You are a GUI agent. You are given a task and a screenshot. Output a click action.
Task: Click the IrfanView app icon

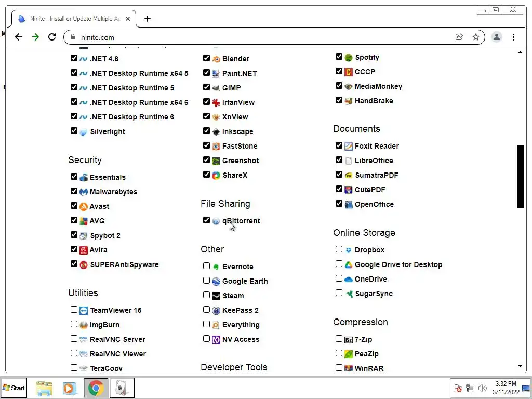coord(216,103)
